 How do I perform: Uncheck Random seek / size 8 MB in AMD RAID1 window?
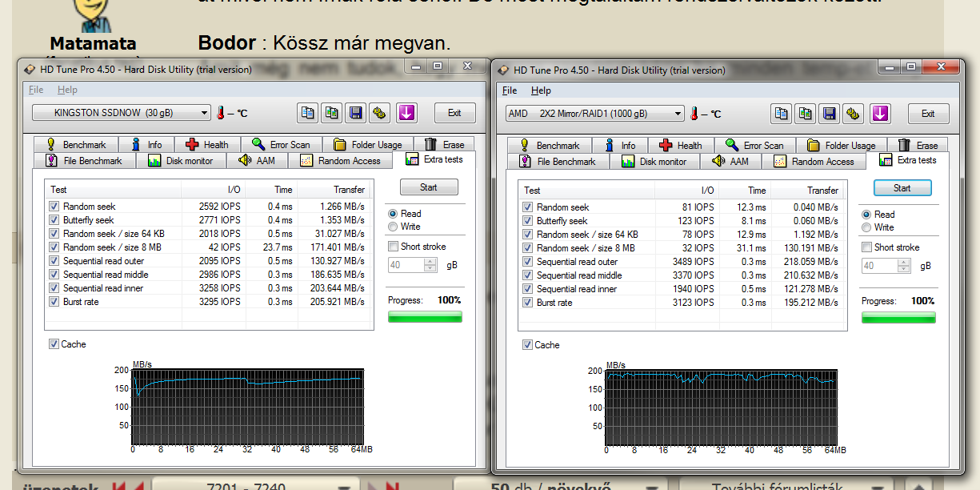[527, 248]
